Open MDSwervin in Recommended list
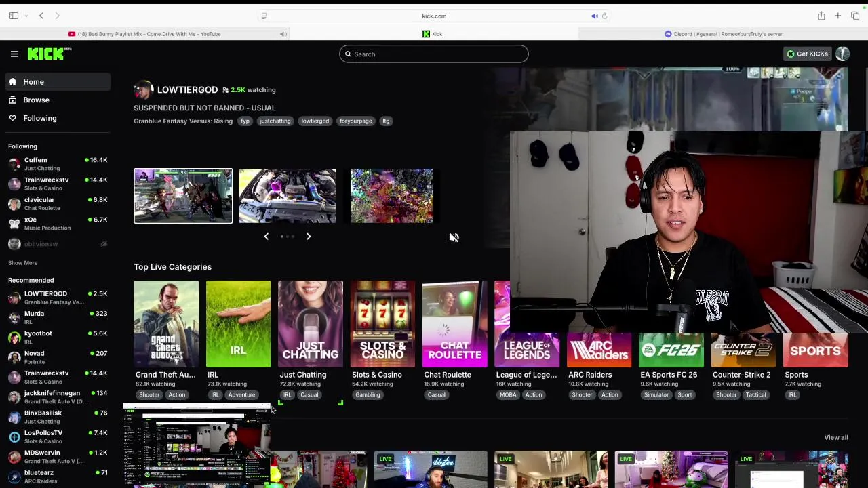 click(57, 457)
